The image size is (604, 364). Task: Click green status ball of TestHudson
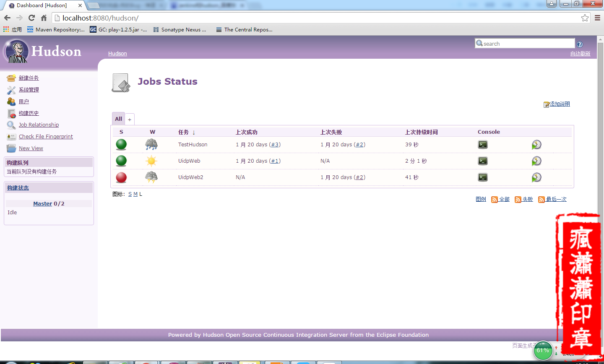pyautogui.click(x=121, y=145)
